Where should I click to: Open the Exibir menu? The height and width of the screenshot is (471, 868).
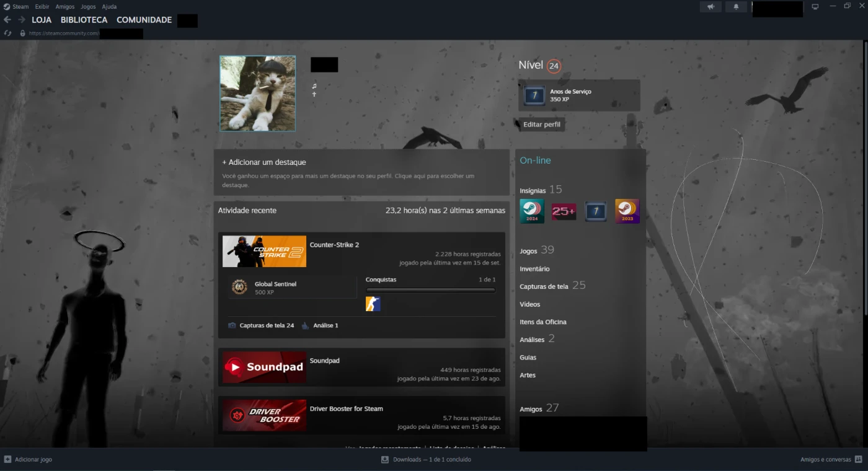[x=42, y=6]
